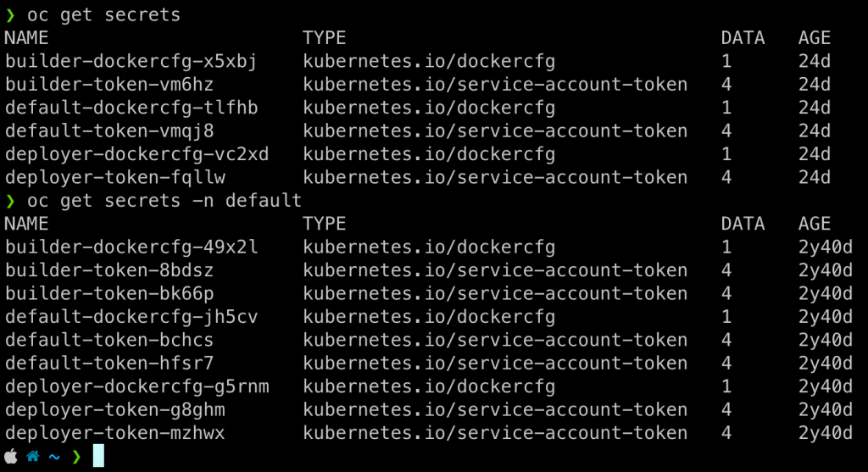Click the chevron before first 'oc get secrets'
This screenshot has height=472, width=868.
pyautogui.click(x=10, y=15)
